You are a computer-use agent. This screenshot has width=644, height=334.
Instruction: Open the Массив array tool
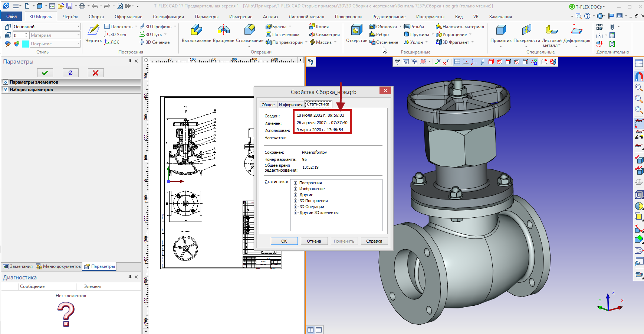click(x=321, y=42)
